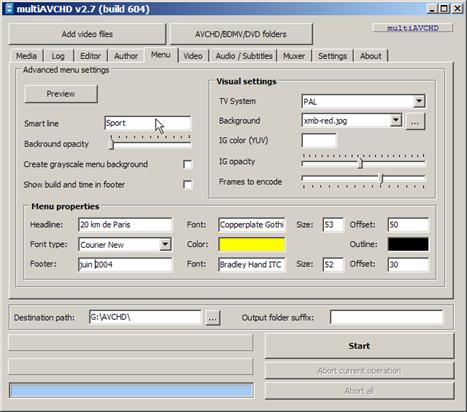Minimize the multiAVCHD window
Image resolution: width=467 pixels, height=412 pixels.
tap(433, 8)
